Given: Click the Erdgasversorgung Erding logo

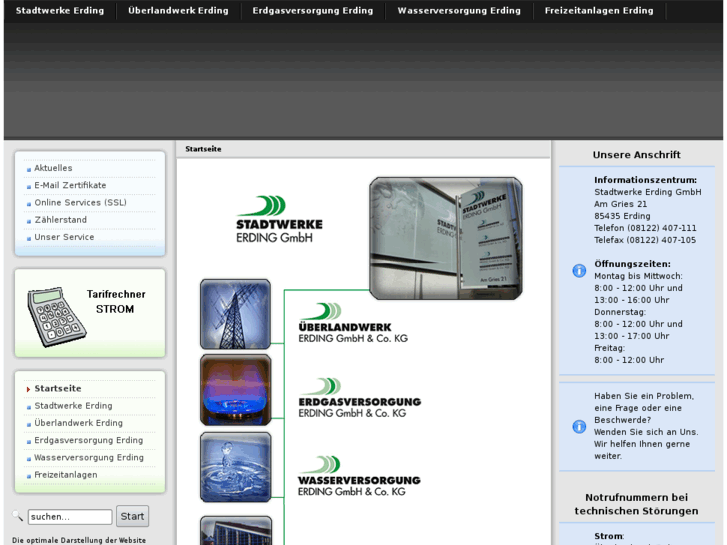Looking at the screenshot, I should coord(360,398).
